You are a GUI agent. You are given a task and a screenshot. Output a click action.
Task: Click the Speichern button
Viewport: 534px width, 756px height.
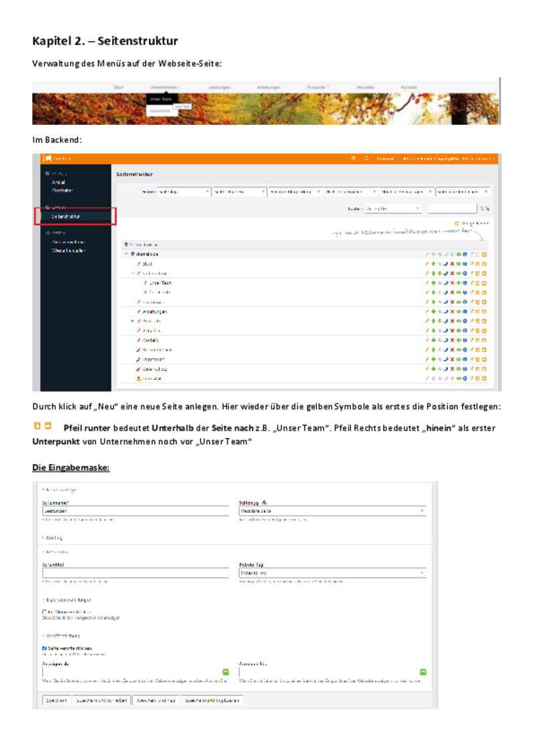[56, 700]
